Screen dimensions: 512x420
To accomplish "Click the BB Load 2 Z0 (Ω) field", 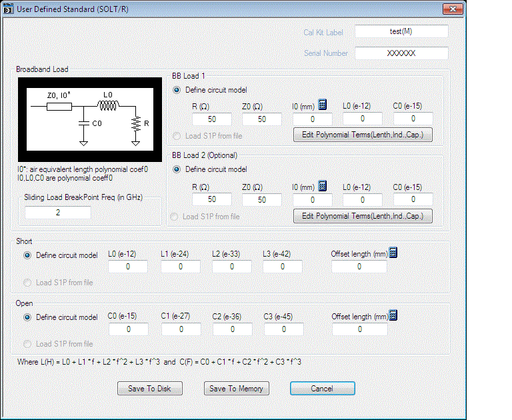I will tap(261, 200).
